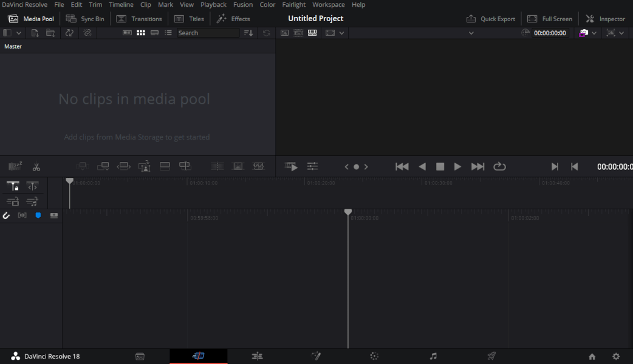Viewport: 633px width, 364px height.
Task: Switch to the Media page
Action: [x=140, y=356]
